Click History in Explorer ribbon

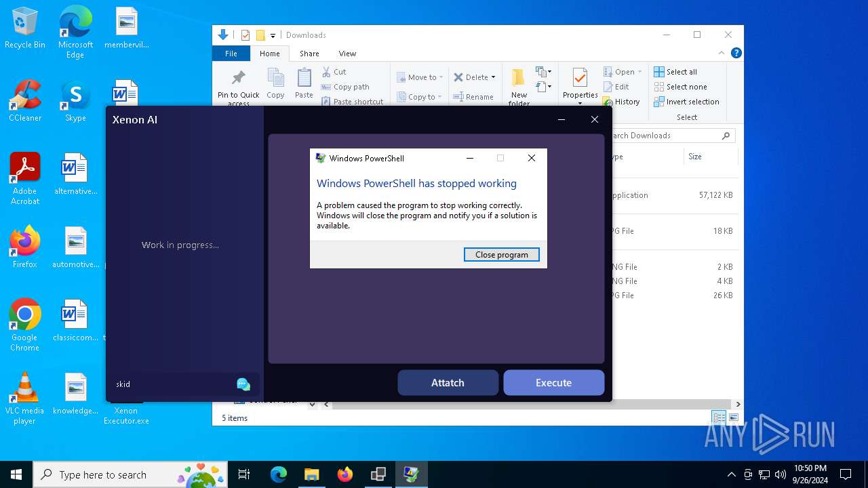[621, 102]
